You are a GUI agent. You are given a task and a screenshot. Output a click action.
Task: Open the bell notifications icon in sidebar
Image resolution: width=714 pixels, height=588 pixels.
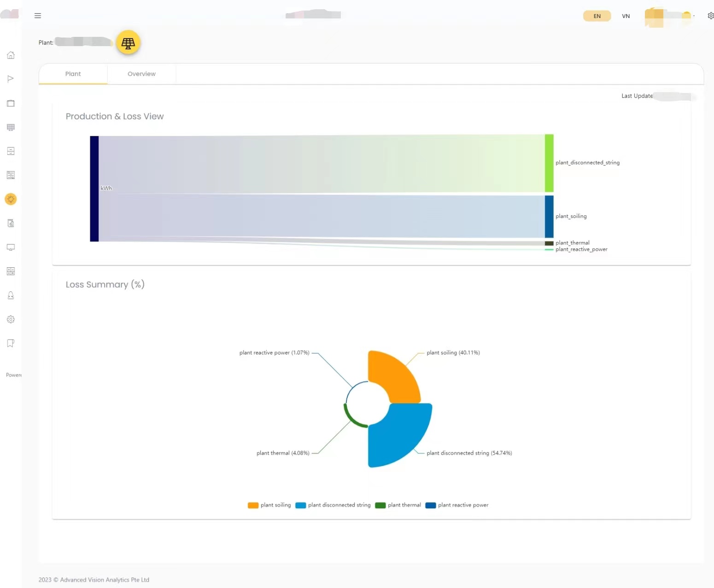point(11,295)
